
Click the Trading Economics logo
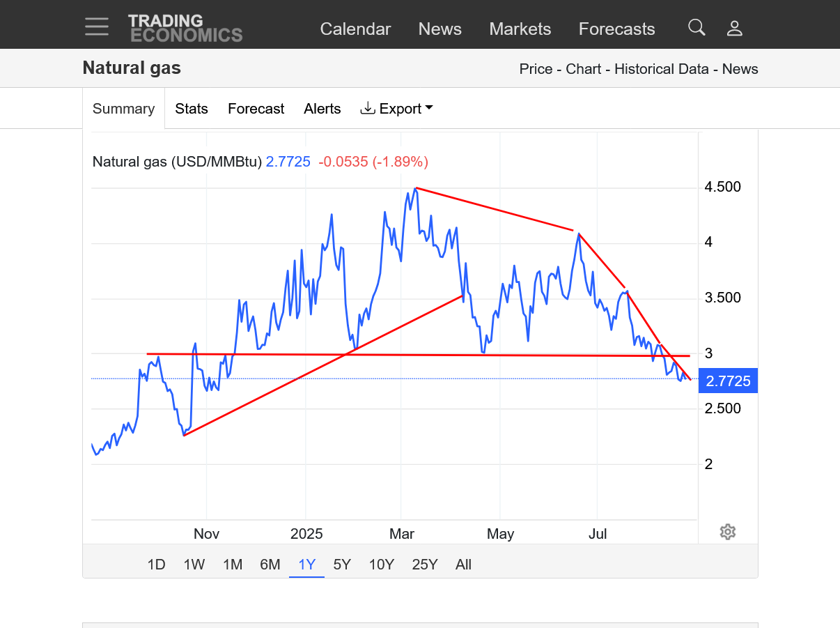tap(185, 28)
